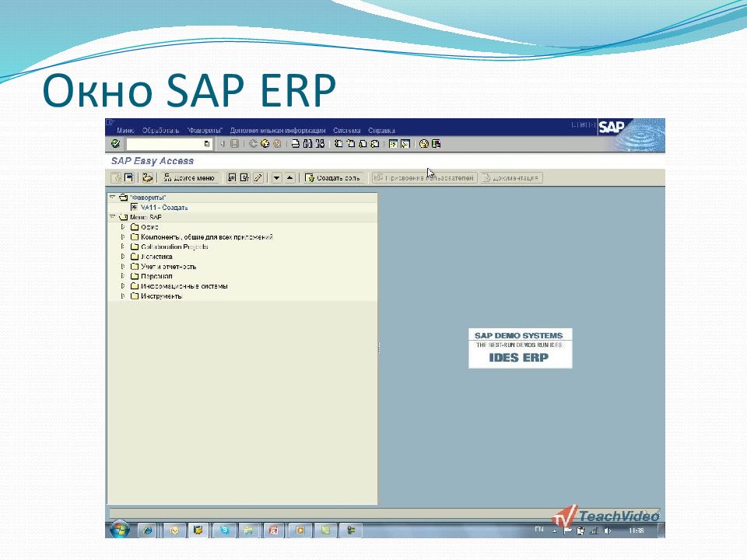This screenshot has height=560, width=747.
Task: Move favorite down with the down arrow
Action: coord(276,177)
